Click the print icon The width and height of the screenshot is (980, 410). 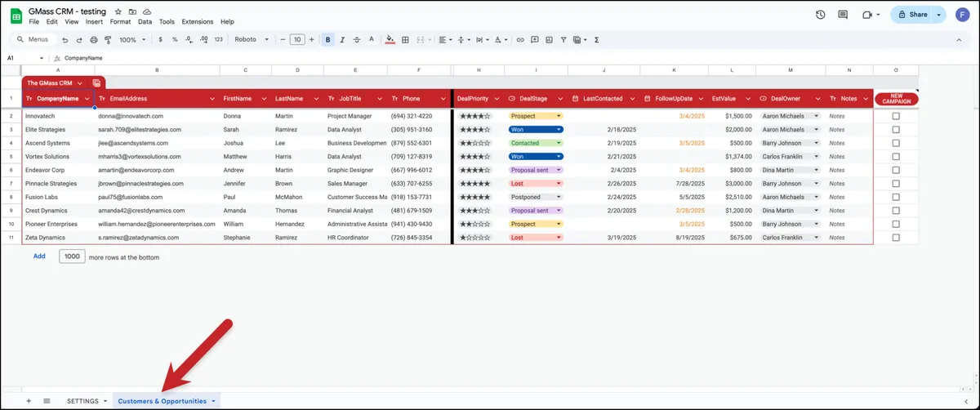pos(94,39)
